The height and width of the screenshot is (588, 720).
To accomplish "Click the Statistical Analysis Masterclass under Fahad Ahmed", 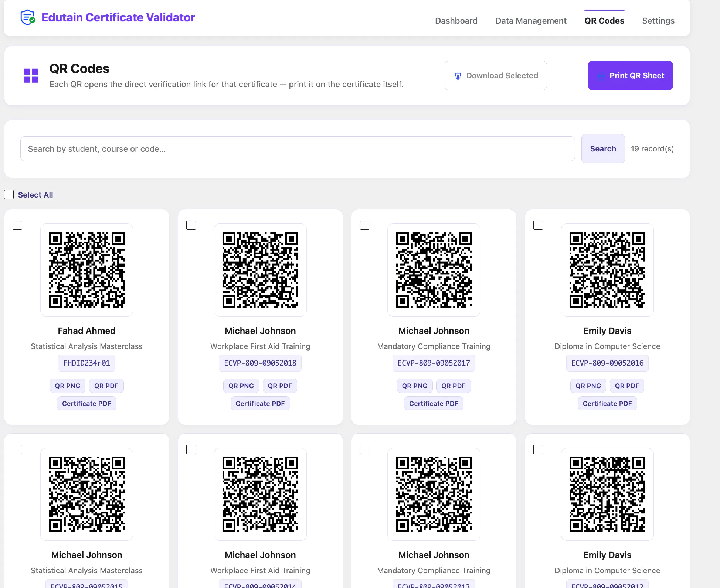I will [x=86, y=346].
